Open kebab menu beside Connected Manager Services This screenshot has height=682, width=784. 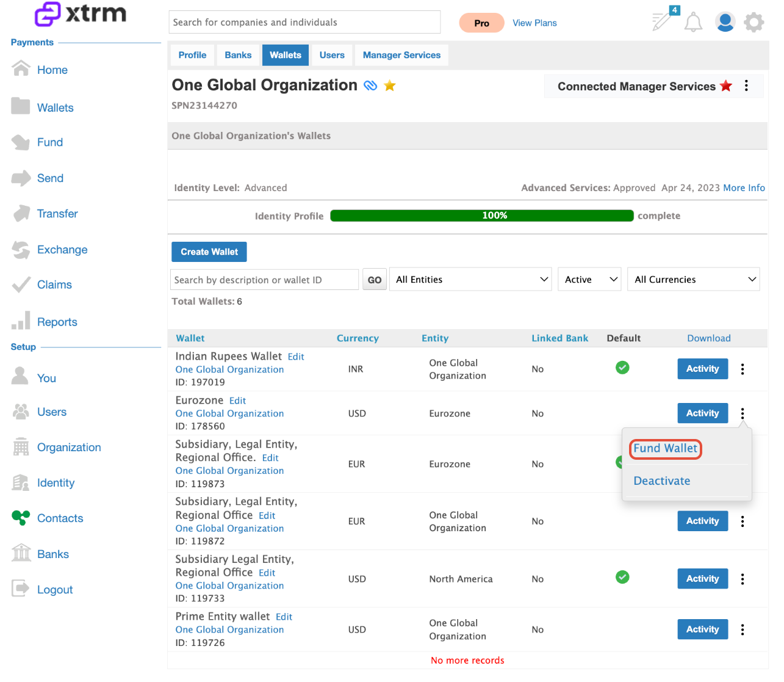[746, 85]
